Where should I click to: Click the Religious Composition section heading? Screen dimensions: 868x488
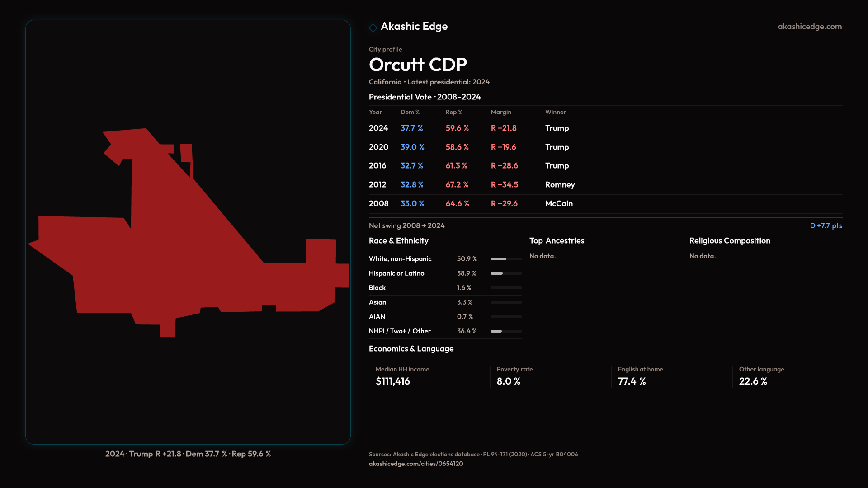tap(729, 241)
